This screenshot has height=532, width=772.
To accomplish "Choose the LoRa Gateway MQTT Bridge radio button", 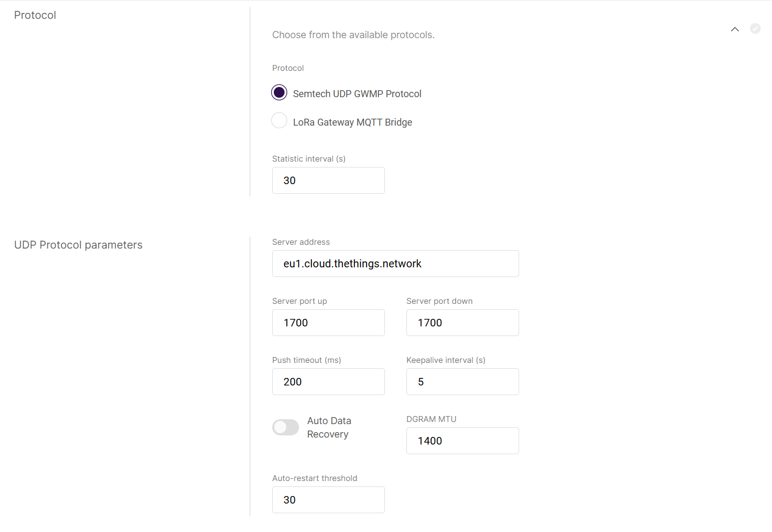I will 279,121.
